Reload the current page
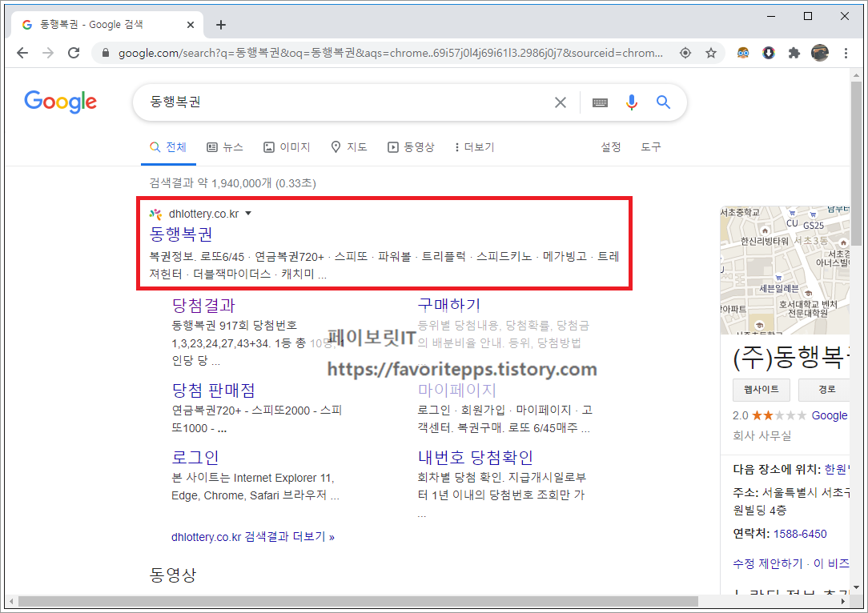Image resolution: width=868 pixels, height=613 pixels. pos(74,53)
